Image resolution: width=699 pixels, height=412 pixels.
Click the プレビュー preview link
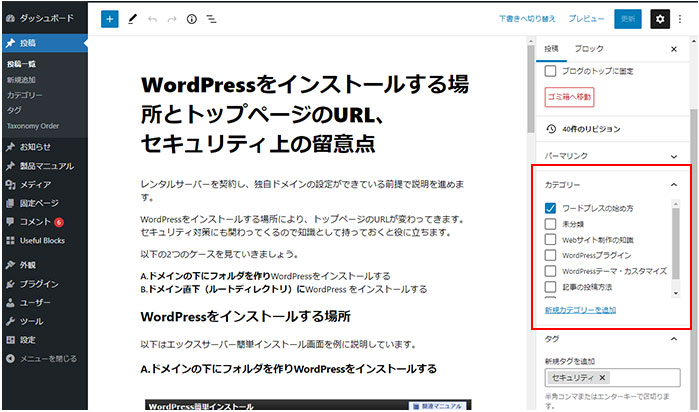coord(586,19)
